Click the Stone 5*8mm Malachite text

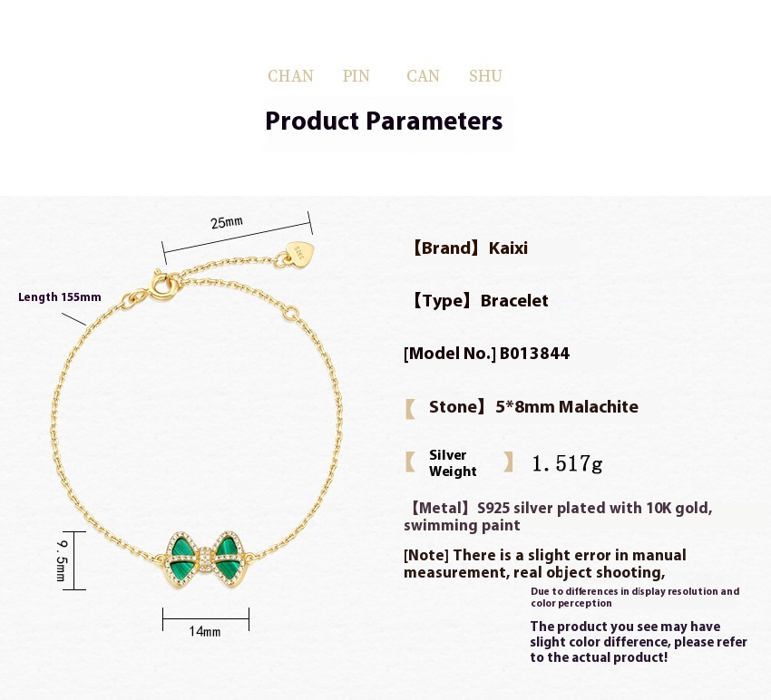coord(533,406)
